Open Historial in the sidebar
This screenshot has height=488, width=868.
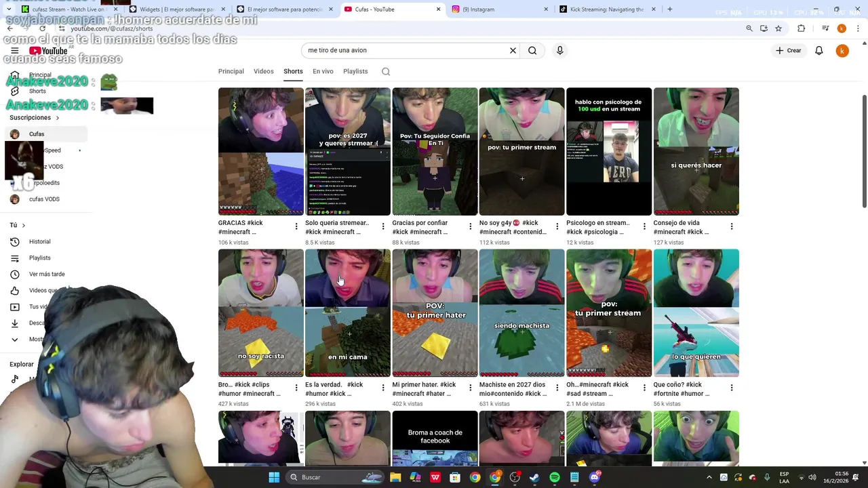[39, 241]
